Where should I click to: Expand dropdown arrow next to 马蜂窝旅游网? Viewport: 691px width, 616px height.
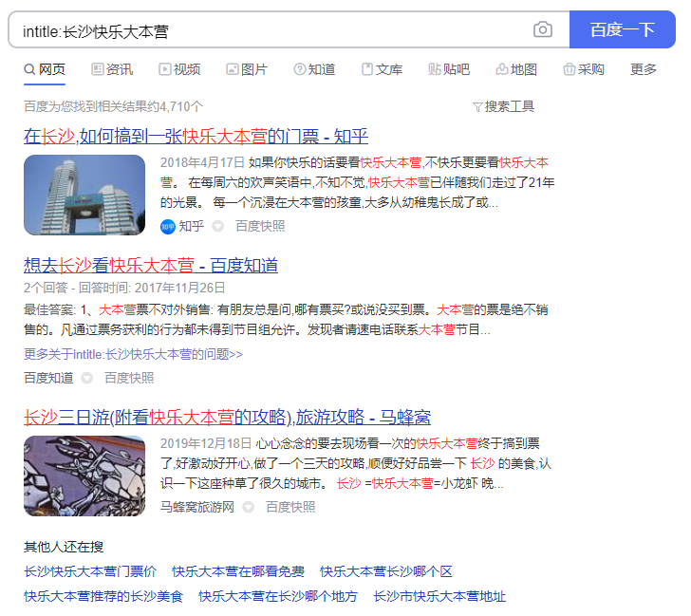point(248,507)
